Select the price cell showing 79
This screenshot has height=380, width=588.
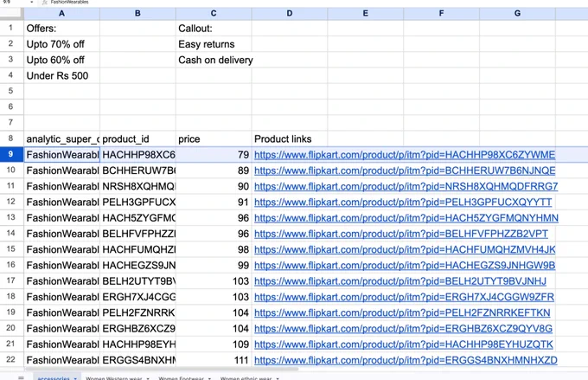(214, 154)
